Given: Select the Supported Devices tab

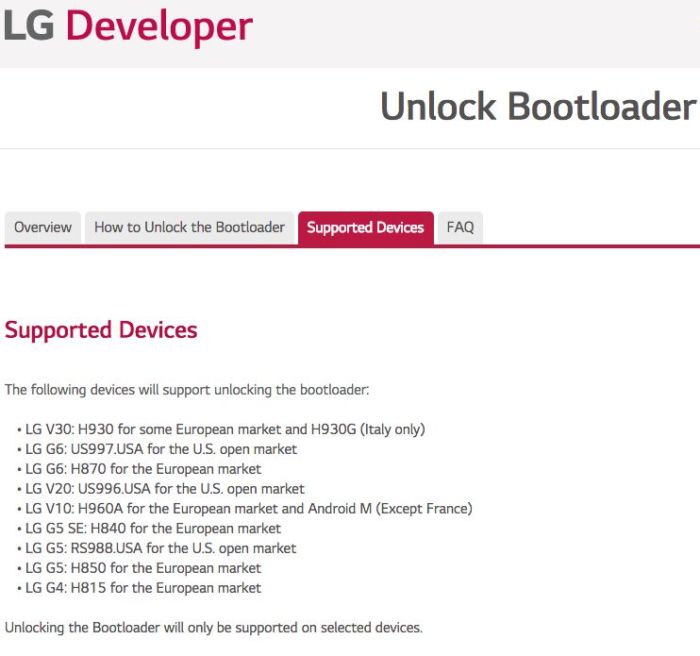Looking at the screenshot, I should coord(365,228).
